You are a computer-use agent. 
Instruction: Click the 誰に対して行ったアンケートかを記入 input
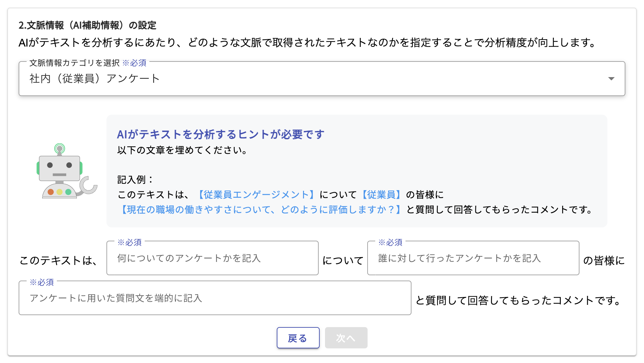(x=473, y=258)
